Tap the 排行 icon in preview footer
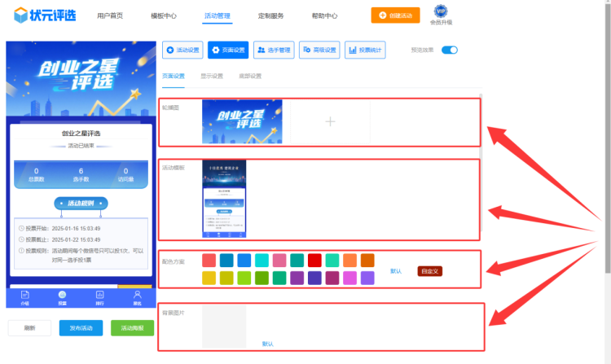Viewport: 611px width, 364px height. click(x=99, y=296)
